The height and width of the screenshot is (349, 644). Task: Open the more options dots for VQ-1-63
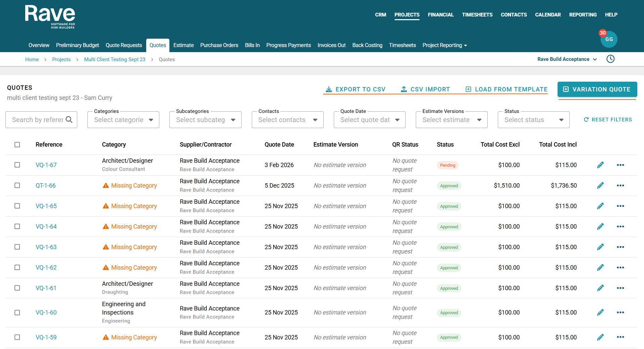pos(620,247)
